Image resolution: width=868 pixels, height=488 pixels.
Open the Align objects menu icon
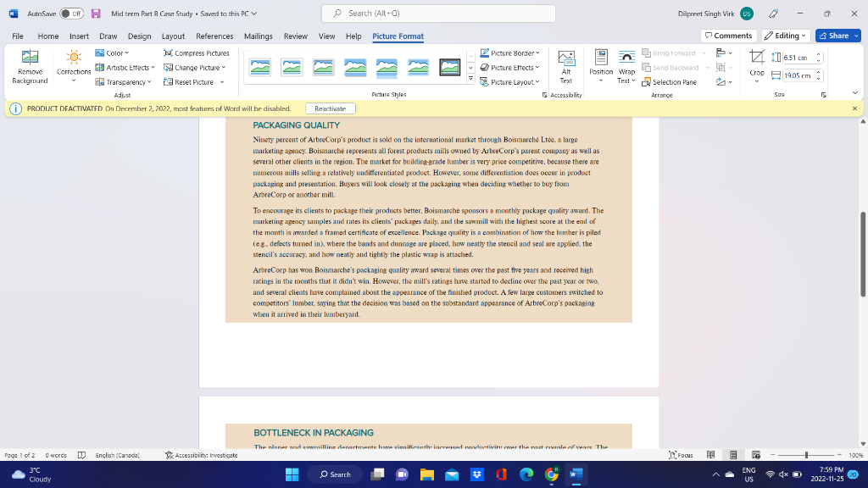pos(724,53)
